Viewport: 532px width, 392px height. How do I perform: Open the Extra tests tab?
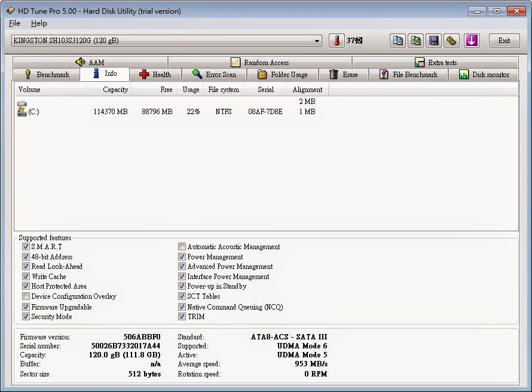pos(436,62)
